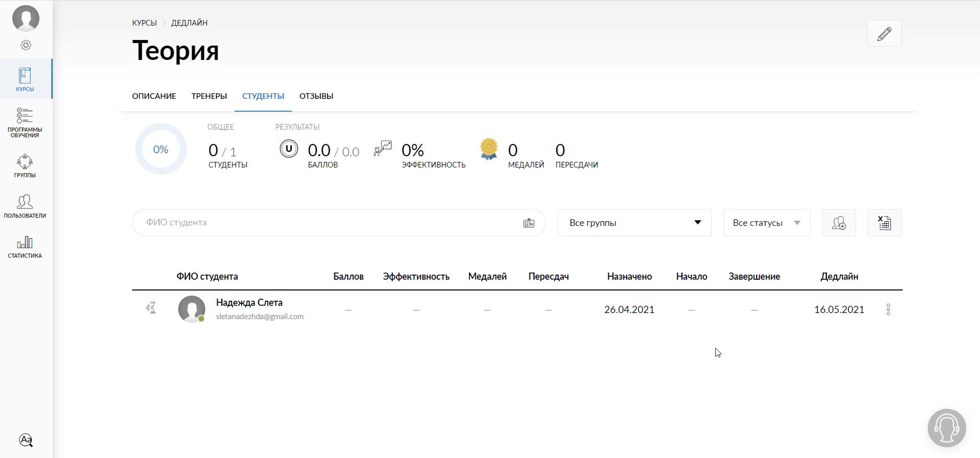Open Группы section in sidebar
Viewport: 980px width, 458px height.
(x=25, y=166)
